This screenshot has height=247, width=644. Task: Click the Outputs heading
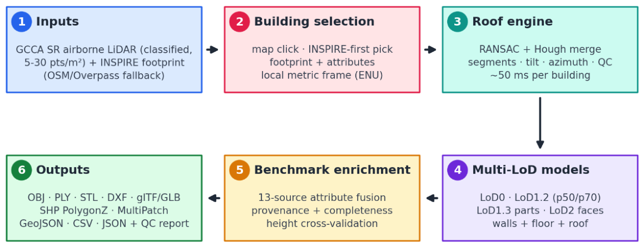click(x=63, y=170)
